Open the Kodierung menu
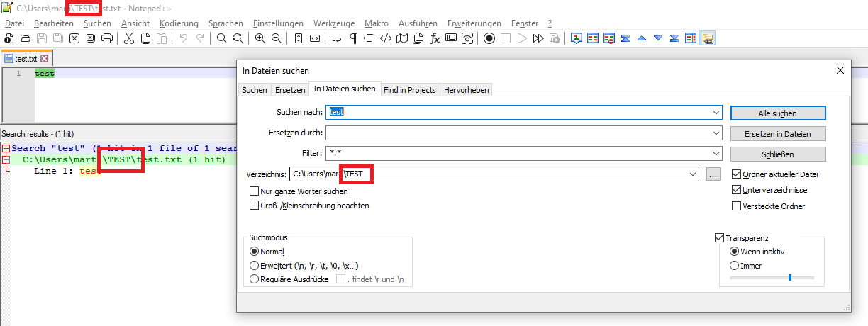 179,23
